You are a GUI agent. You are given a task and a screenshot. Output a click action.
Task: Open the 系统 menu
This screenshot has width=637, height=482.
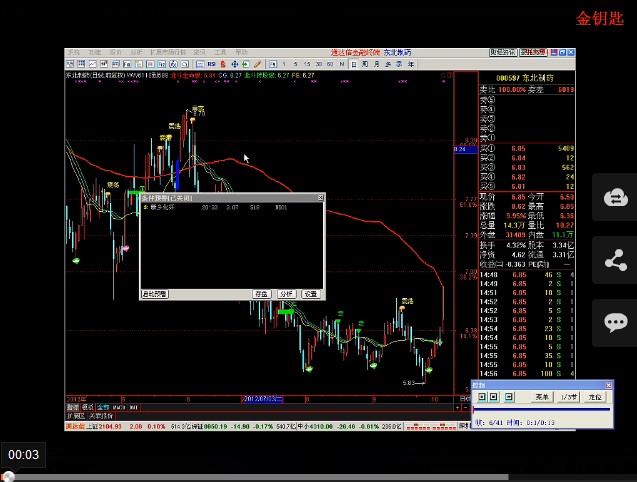(x=74, y=52)
